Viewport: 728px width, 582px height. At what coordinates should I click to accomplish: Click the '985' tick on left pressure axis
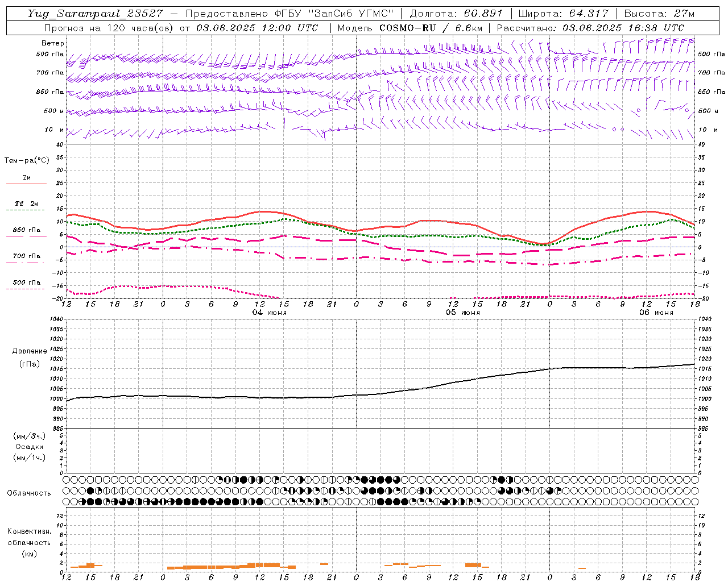click(x=59, y=429)
